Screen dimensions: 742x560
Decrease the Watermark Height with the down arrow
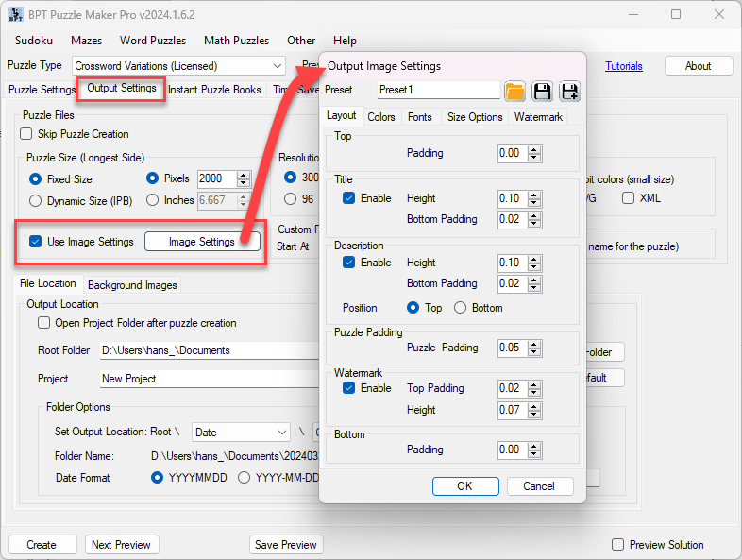pos(535,414)
